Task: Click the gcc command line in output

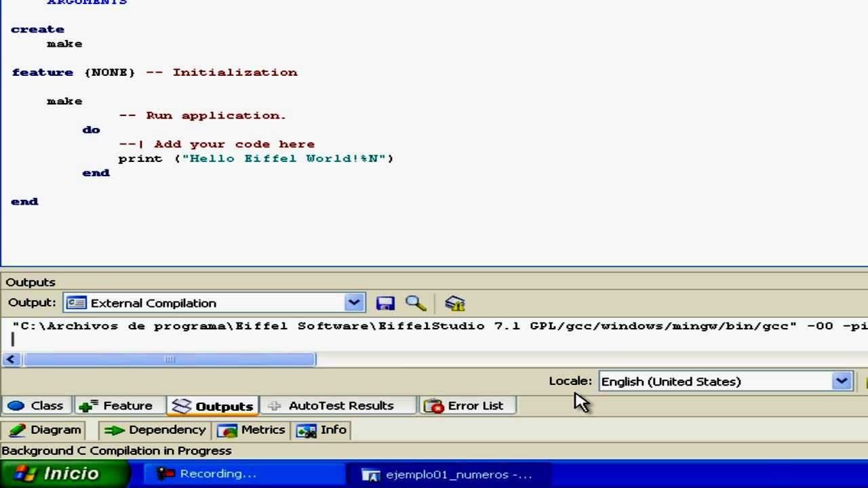Action: [x=439, y=326]
